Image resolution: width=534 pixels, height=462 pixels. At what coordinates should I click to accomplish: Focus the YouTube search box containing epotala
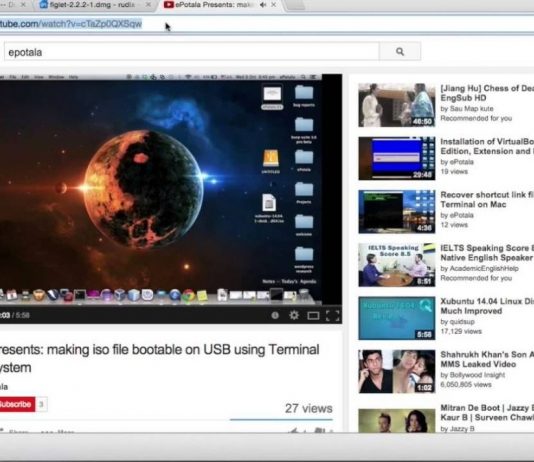pyautogui.click(x=191, y=52)
